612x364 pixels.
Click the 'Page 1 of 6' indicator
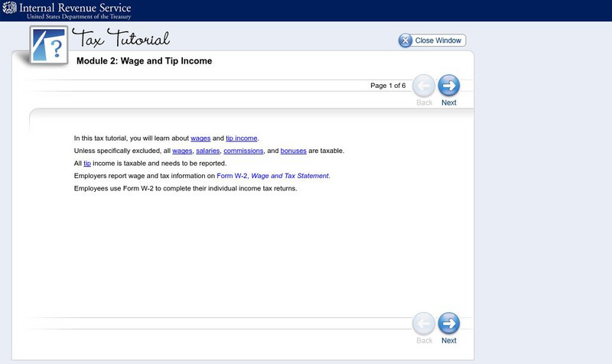[x=388, y=86]
